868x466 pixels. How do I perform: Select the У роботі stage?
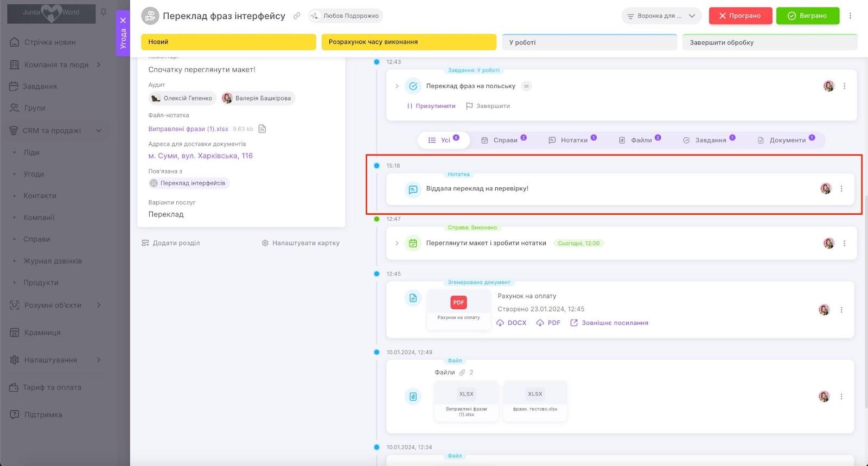589,42
